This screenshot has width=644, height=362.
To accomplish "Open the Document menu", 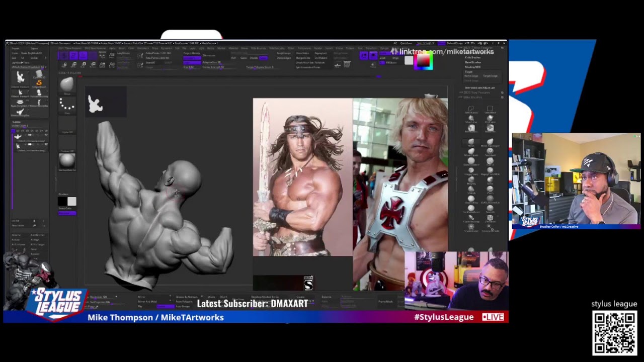I will tap(143, 48).
